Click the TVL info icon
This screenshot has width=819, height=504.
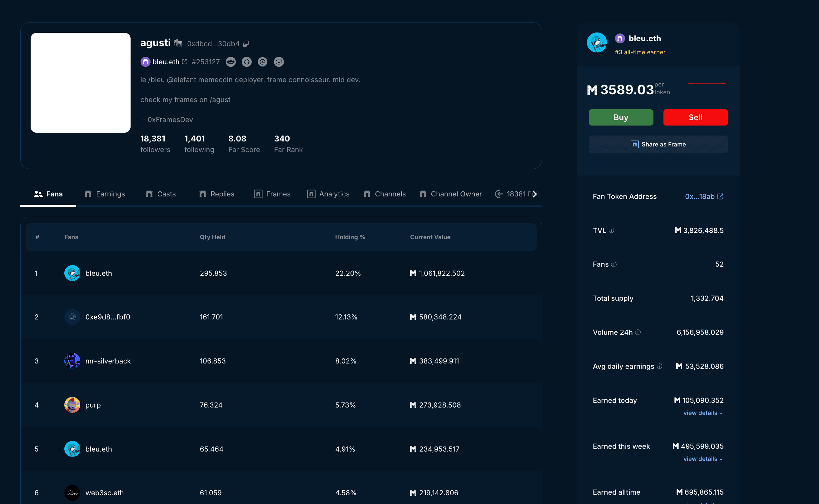611,230
